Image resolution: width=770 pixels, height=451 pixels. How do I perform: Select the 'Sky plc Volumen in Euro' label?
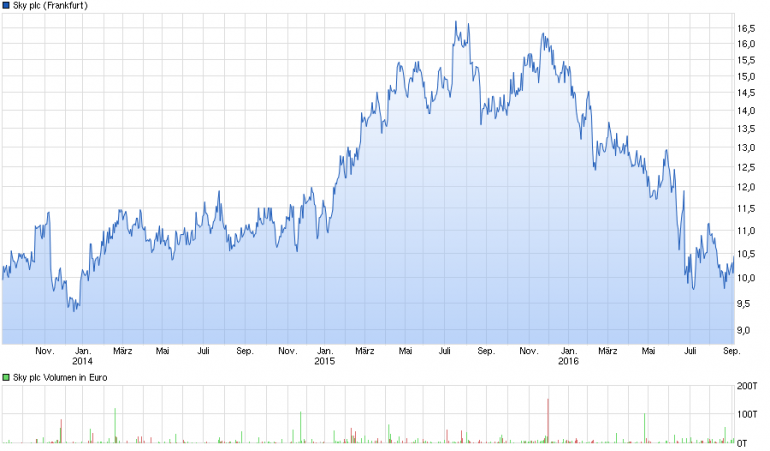60,377
